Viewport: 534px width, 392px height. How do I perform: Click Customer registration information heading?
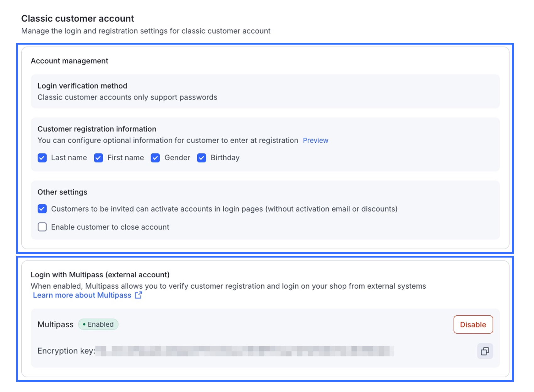click(97, 129)
